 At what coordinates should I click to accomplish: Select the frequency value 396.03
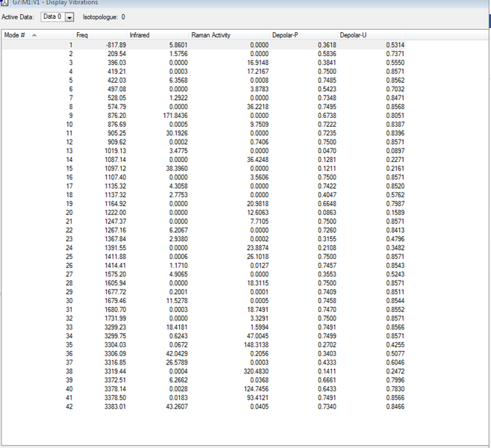(117, 63)
